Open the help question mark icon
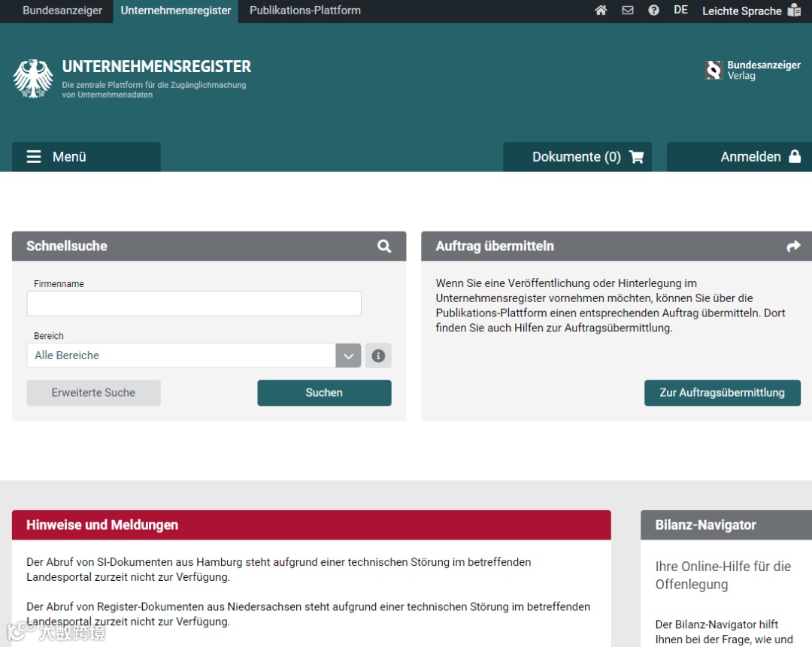The height and width of the screenshot is (647, 812). pyautogui.click(x=653, y=11)
